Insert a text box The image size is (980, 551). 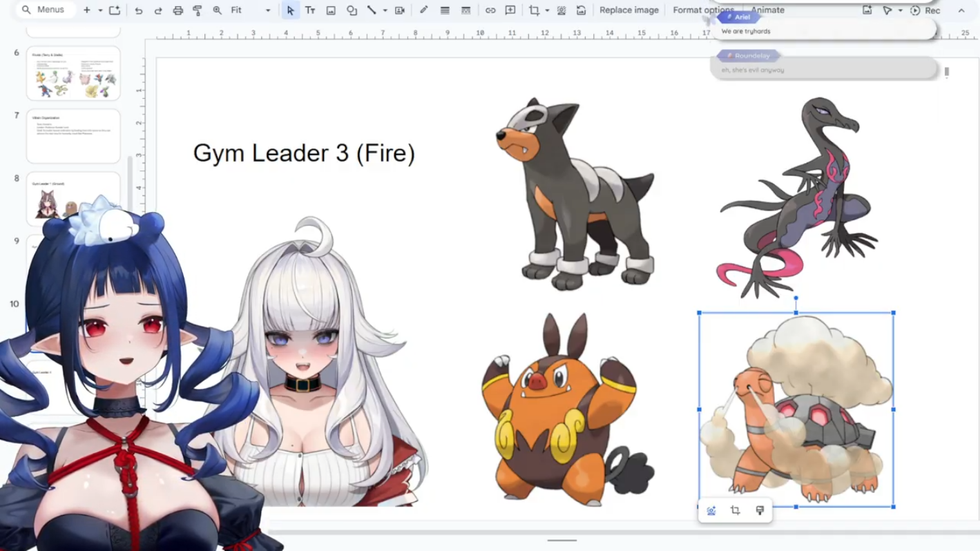(x=311, y=10)
